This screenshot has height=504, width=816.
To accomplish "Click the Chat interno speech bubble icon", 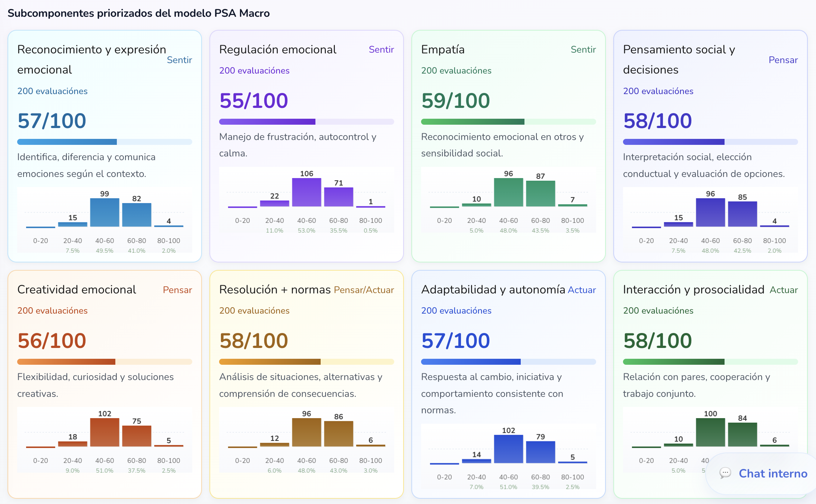I will click(725, 473).
